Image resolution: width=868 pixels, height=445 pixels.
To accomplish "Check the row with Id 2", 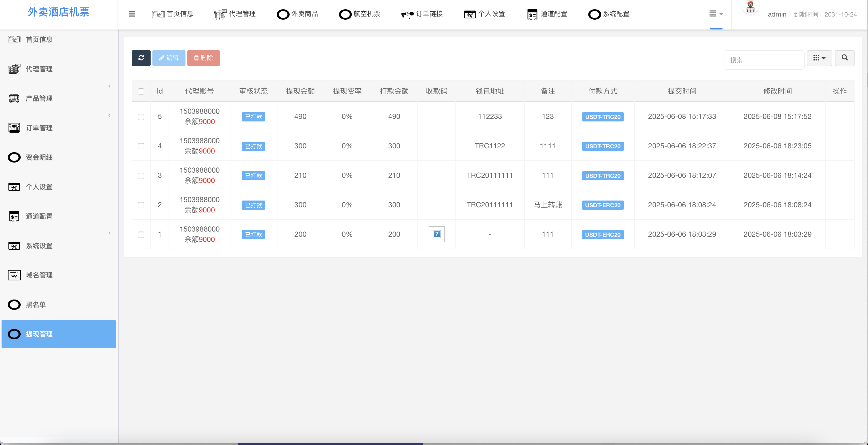I will coord(141,205).
